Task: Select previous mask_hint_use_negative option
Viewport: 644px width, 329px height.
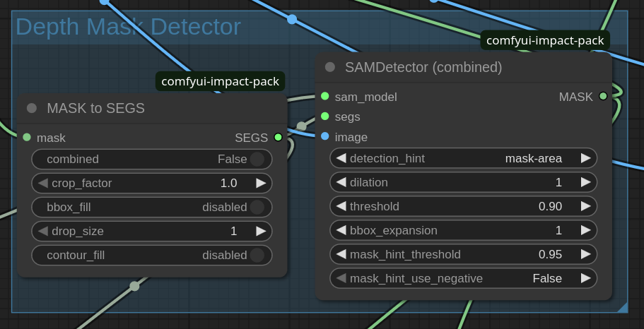Action: pos(341,279)
